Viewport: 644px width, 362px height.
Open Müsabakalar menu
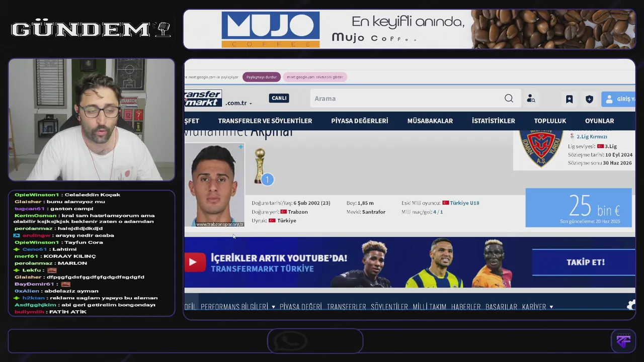coord(430,121)
